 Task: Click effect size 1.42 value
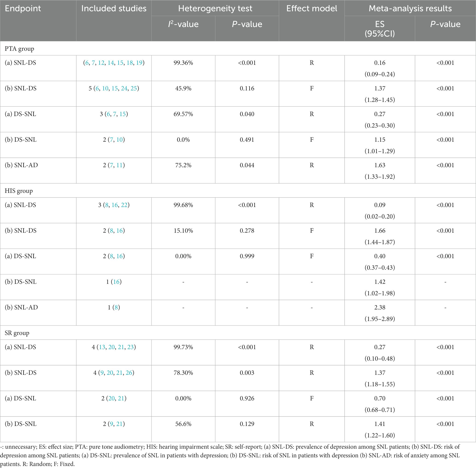380,282
